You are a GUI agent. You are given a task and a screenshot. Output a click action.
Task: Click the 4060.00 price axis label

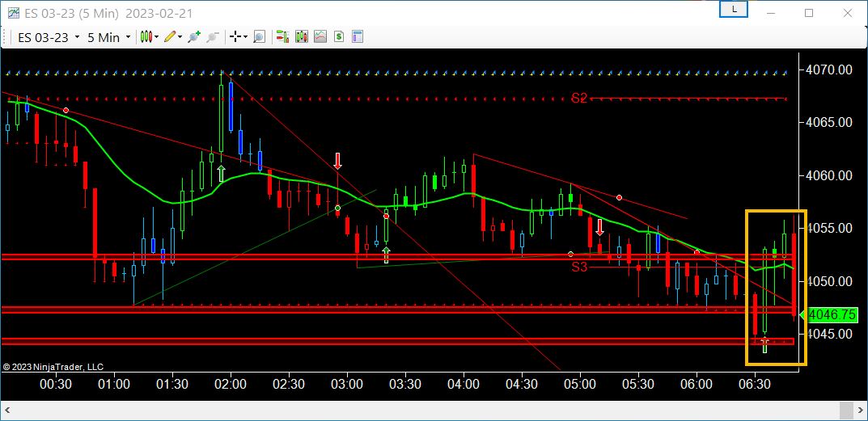point(828,175)
